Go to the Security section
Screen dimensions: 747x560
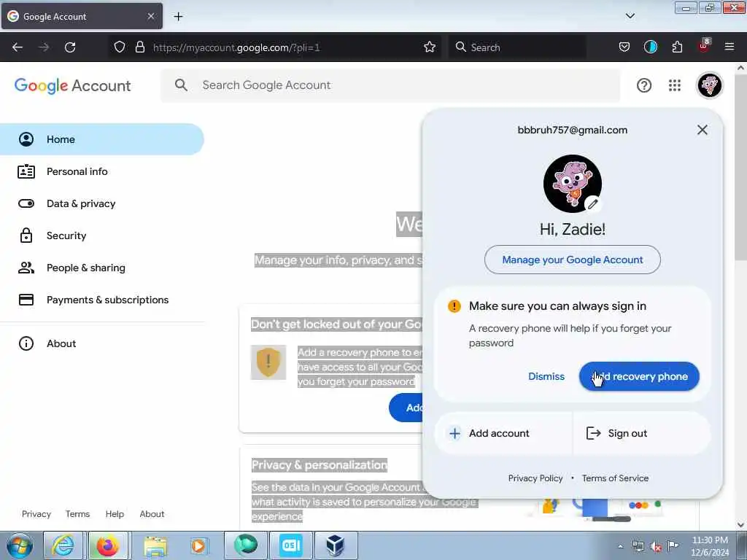click(102, 236)
